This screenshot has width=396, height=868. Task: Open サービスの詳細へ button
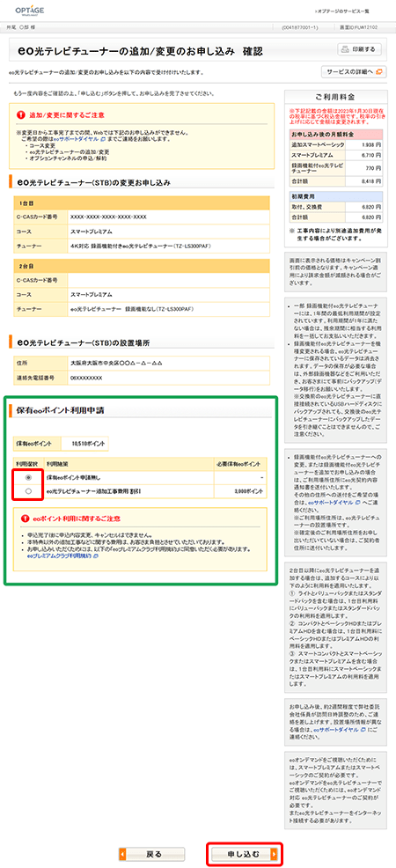pos(355,72)
